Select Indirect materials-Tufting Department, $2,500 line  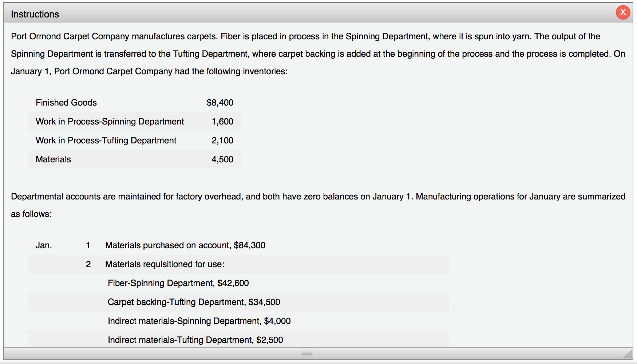tap(195, 340)
